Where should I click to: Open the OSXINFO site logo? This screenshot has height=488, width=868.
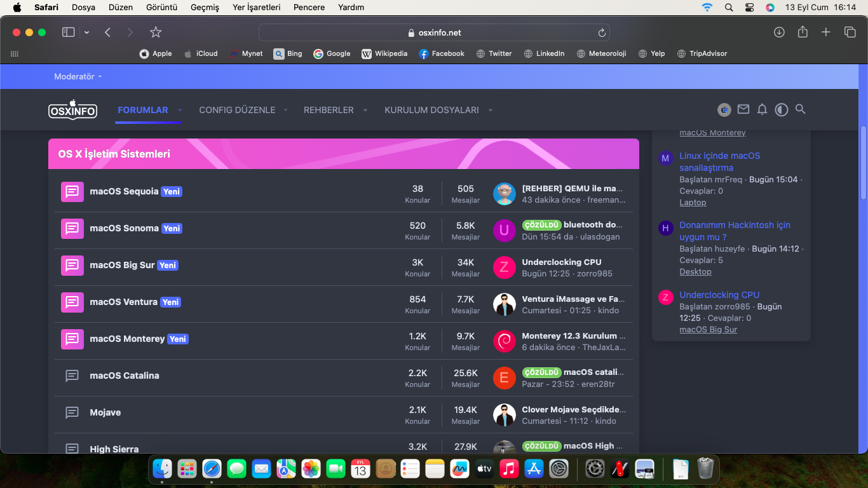tap(72, 110)
